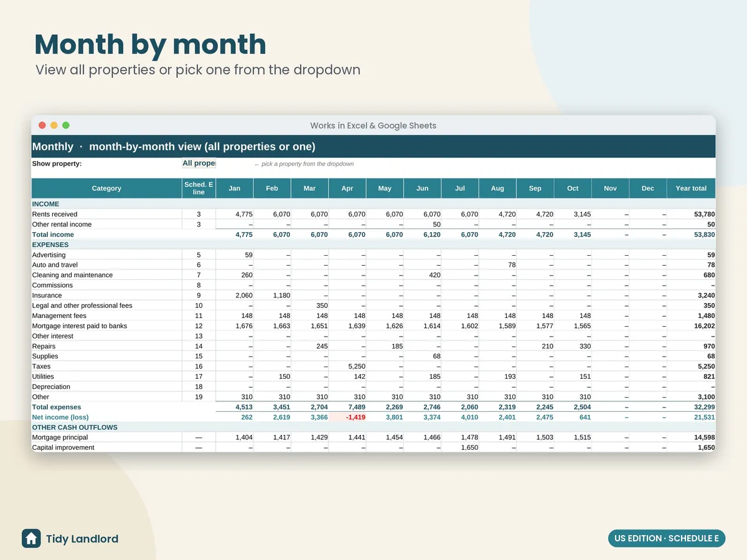747x560 pixels.
Task: Open the Show property dropdown cell
Action: point(199,164)
